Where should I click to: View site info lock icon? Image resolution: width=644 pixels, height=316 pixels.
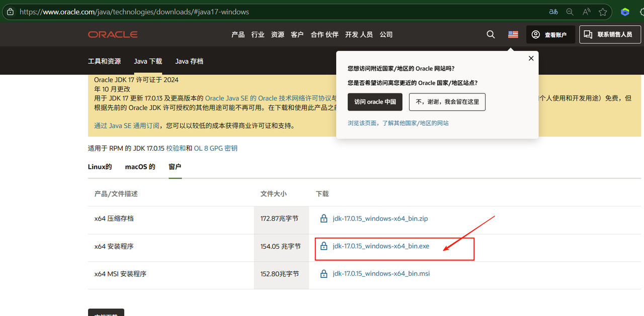(x=10, y=12)
